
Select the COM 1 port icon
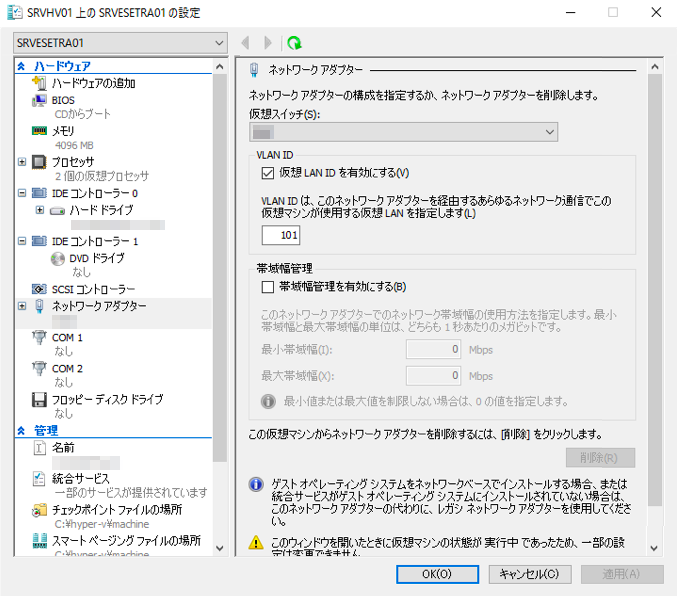click(39, 337)
